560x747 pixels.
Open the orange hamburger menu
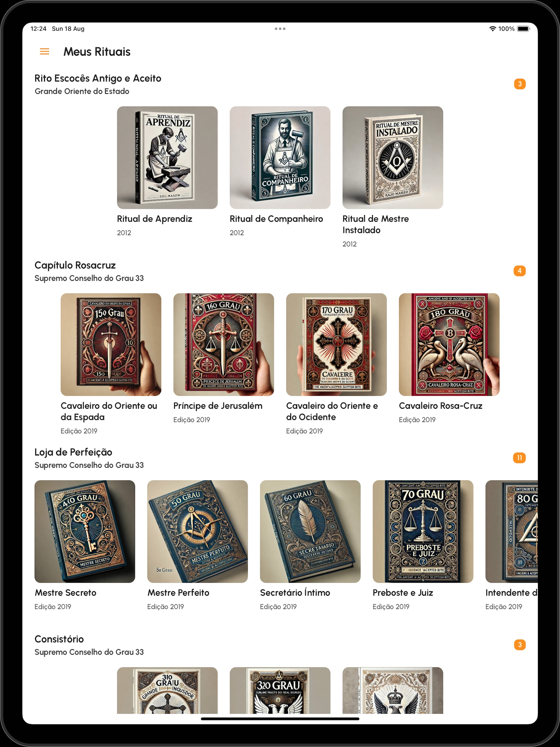coord(45,51)
